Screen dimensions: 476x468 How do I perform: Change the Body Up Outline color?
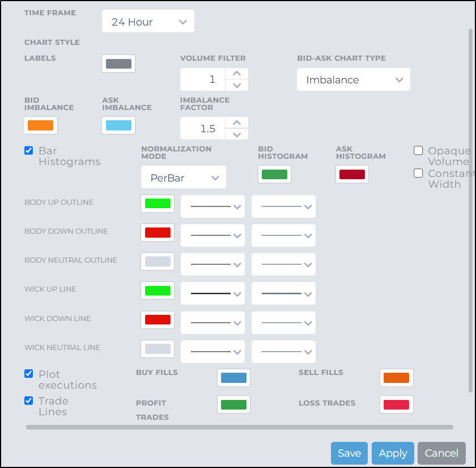(x=158, y=203)
